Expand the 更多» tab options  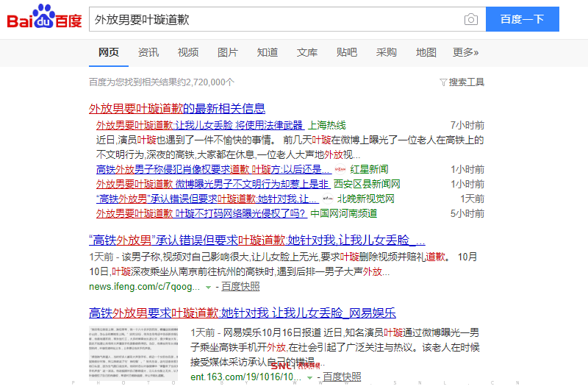pyautogui.click(x=465, y=52)
